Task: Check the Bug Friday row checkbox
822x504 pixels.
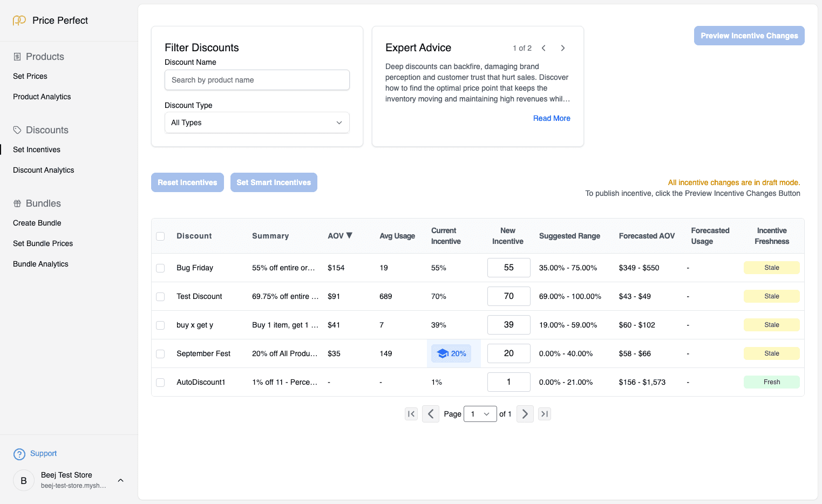Action: (160, 268)
